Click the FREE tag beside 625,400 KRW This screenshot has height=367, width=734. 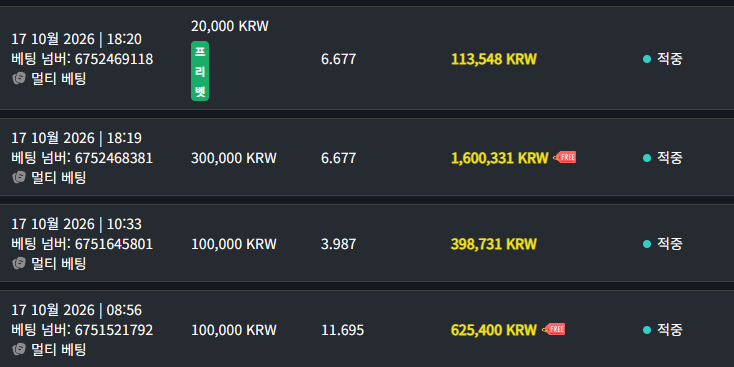(554, 329)
